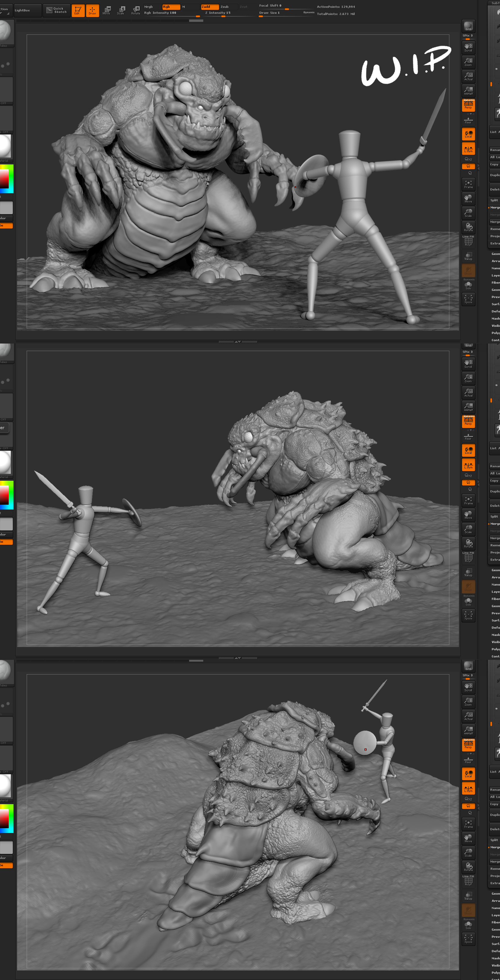Toggle Transp transparency in top screenshot shelf
Viewport: 500px width, 980px height.
[x=469, y=256]
